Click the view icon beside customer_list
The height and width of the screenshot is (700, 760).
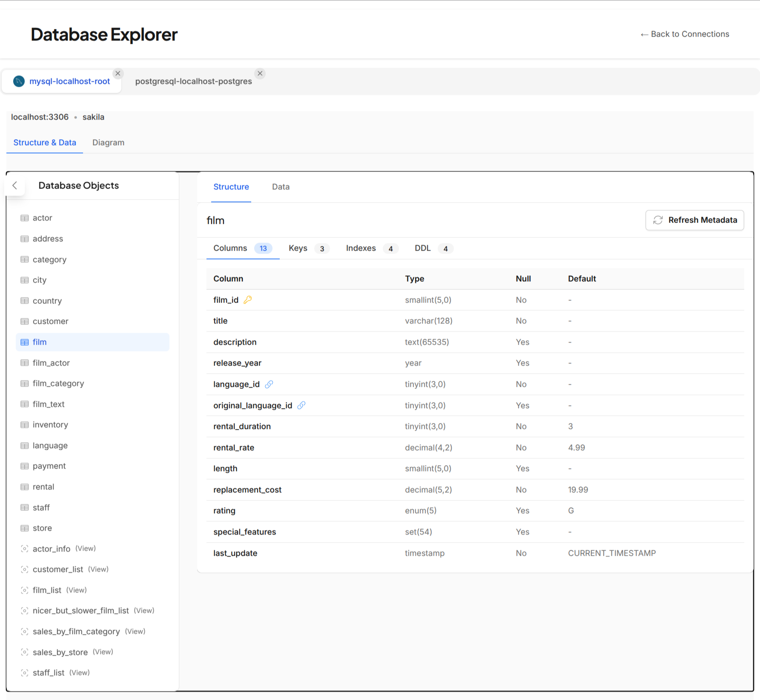click(x=24, y=569)
